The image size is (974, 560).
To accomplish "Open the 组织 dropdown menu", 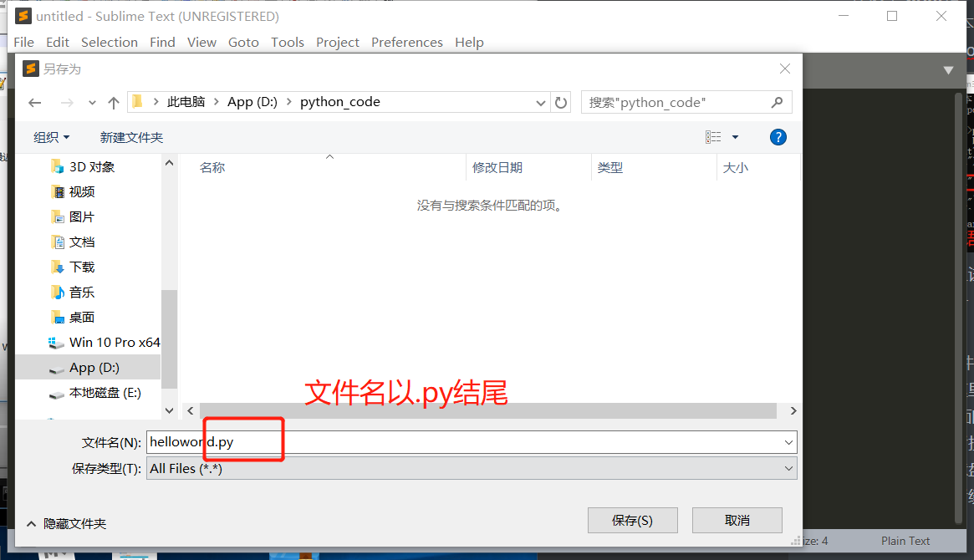I will click(52, 137).
